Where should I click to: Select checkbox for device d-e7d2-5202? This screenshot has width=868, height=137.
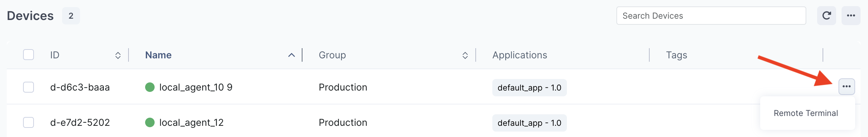[28, 122]
